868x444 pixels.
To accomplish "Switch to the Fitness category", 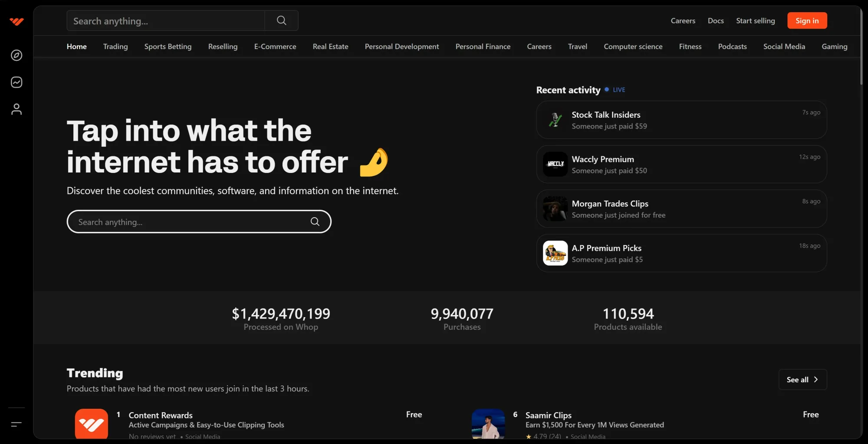I will point(690,46).
